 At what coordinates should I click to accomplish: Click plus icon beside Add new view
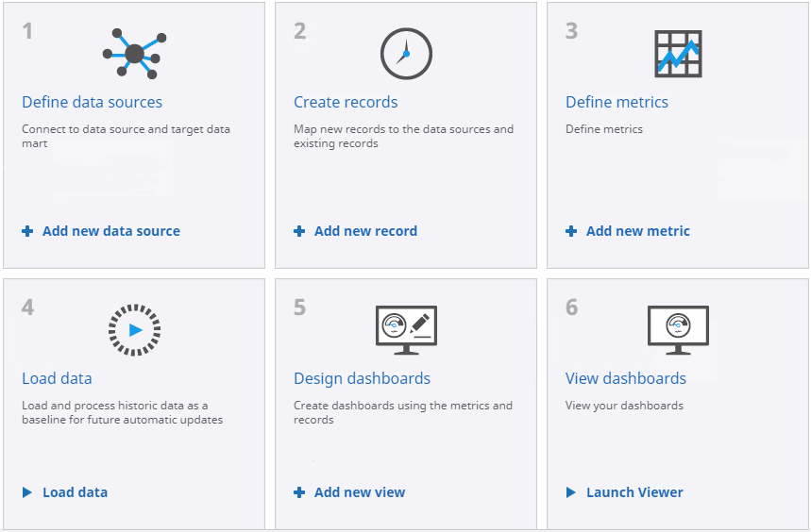[299, 492]
